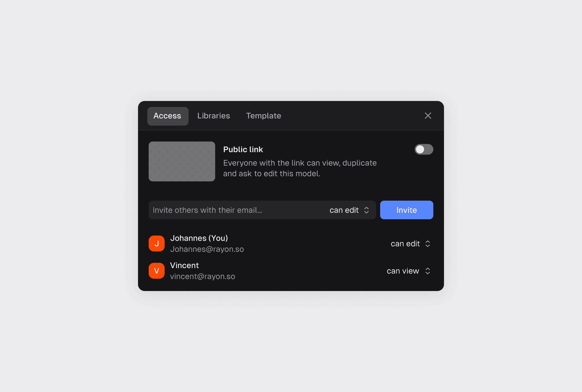
Task: Click Johannes's orange J avatar
Action: tap(157, 244)
